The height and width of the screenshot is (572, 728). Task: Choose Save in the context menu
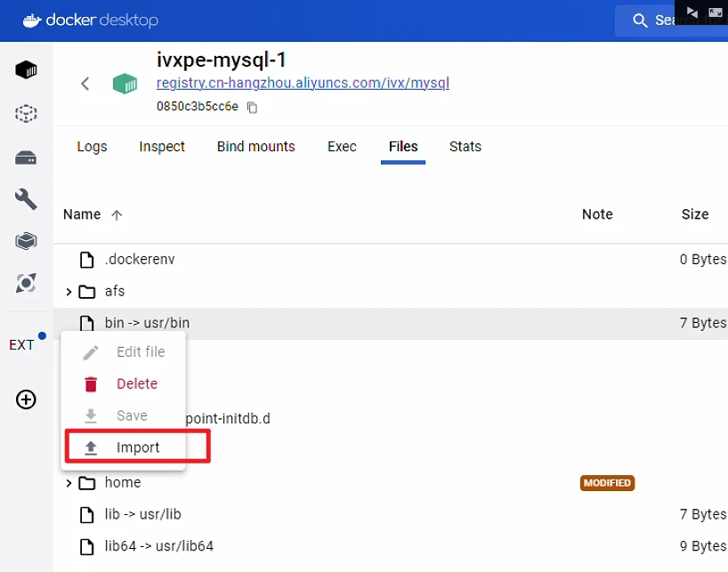[124, 415]
